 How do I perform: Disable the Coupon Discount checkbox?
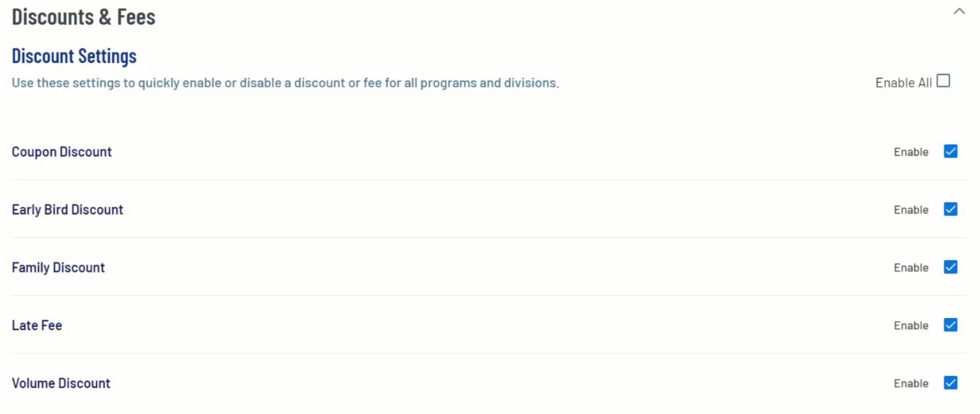click(951, 152)
